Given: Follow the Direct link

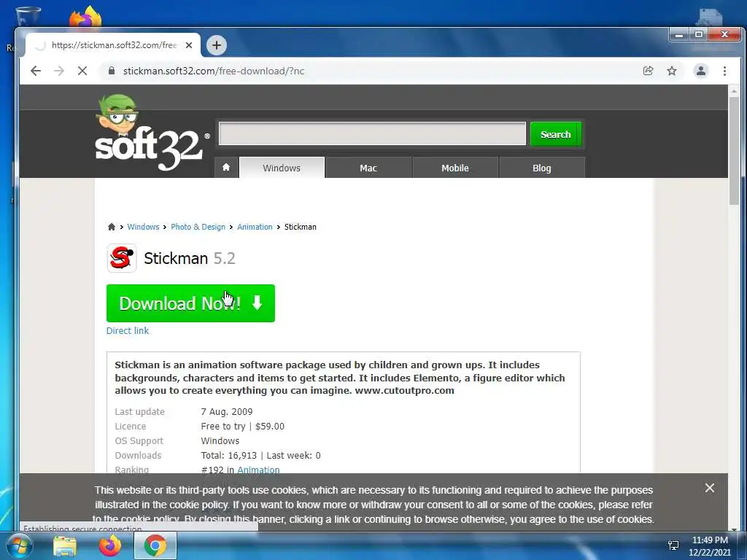Looking at the screenshot, I should click(x=128, y=330).
